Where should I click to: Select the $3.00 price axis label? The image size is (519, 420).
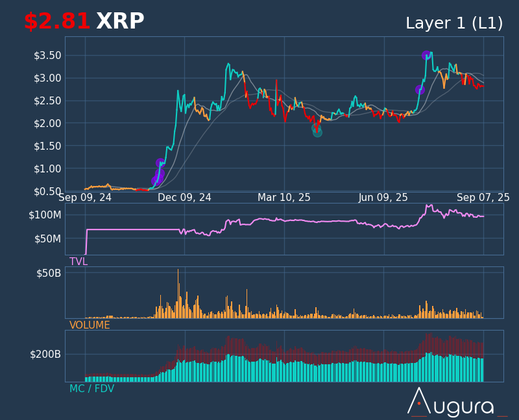[x=47, y=78]
